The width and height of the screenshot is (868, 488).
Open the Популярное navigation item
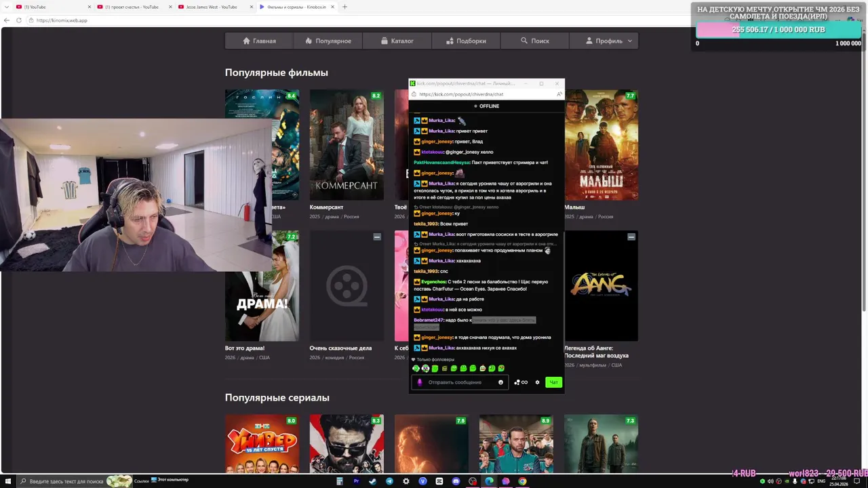pyautogui.click(x=328, y=41)
